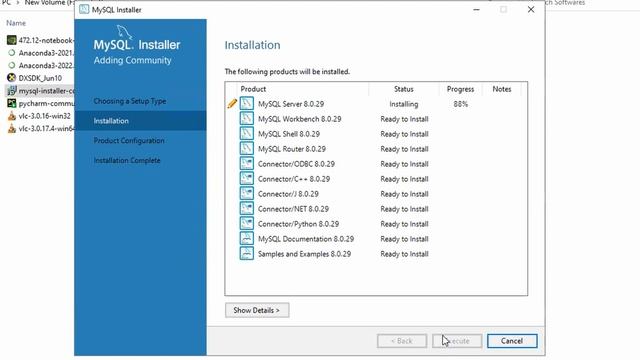Select vlc-3.0.16-win32 file name in Explorer
This screenshot has height=360, width=640.
[x=44, y=116]
